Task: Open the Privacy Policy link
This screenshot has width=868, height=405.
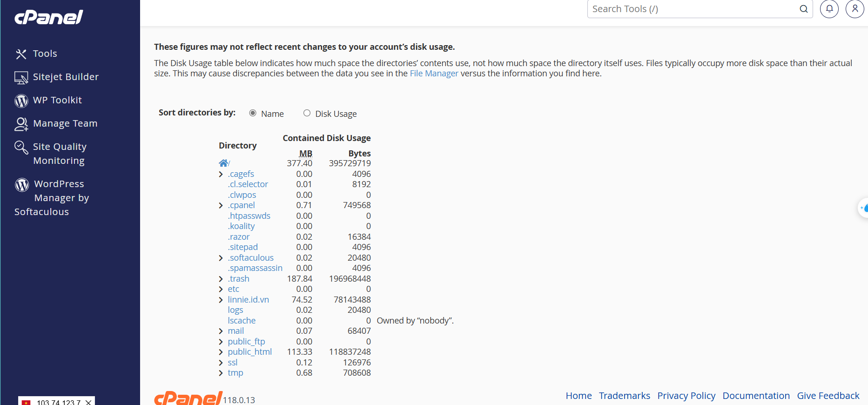Action: (686, 396)
